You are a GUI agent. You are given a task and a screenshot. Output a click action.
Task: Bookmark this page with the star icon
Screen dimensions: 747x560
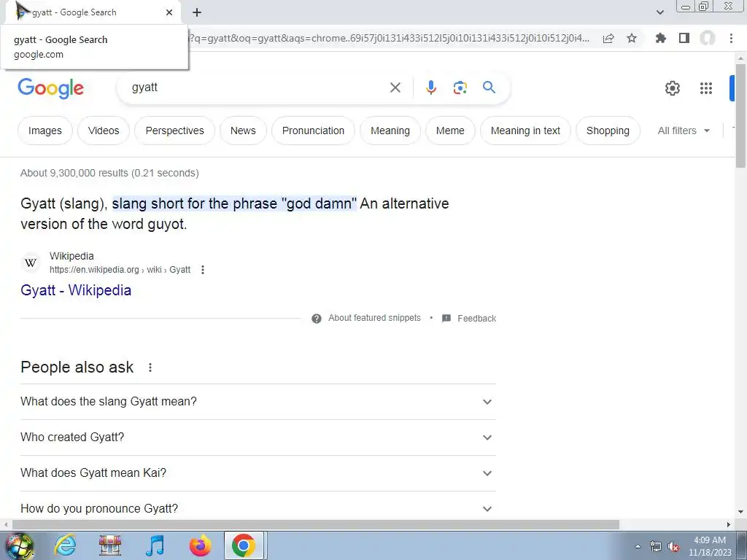click(632, 38)
